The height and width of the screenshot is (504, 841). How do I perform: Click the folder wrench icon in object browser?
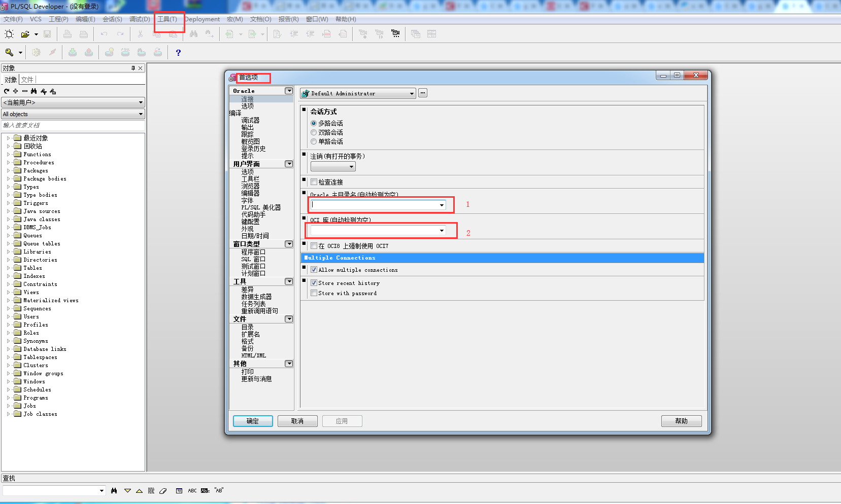[x=53, y=91]
